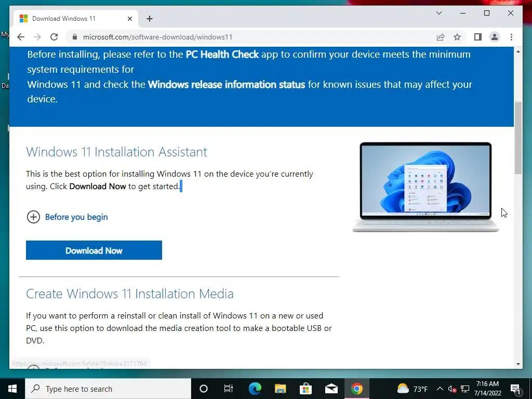Viewport: 532px width, 399px height.
Task: Share this page from the address bar
Action: [x=441, y=37]
